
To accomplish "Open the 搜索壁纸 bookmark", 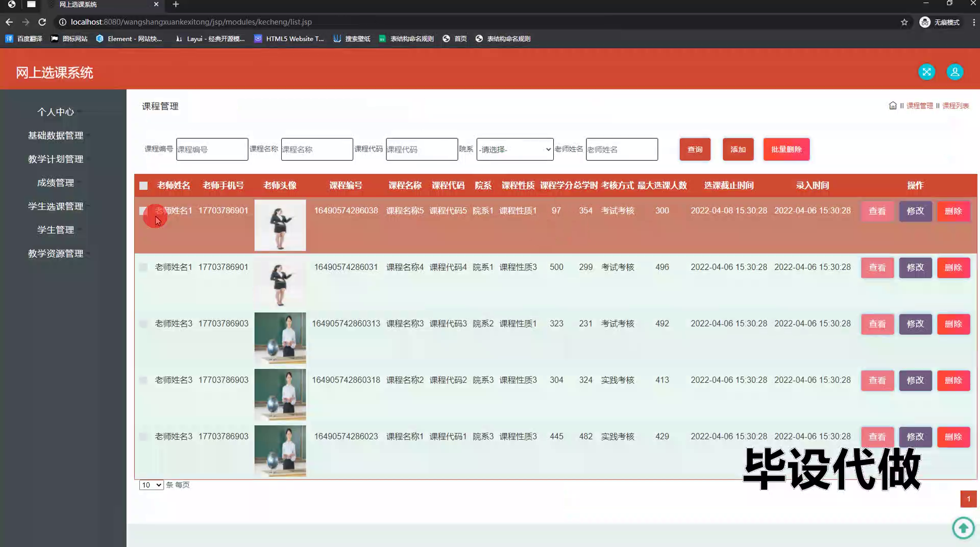I will point(352,39).
